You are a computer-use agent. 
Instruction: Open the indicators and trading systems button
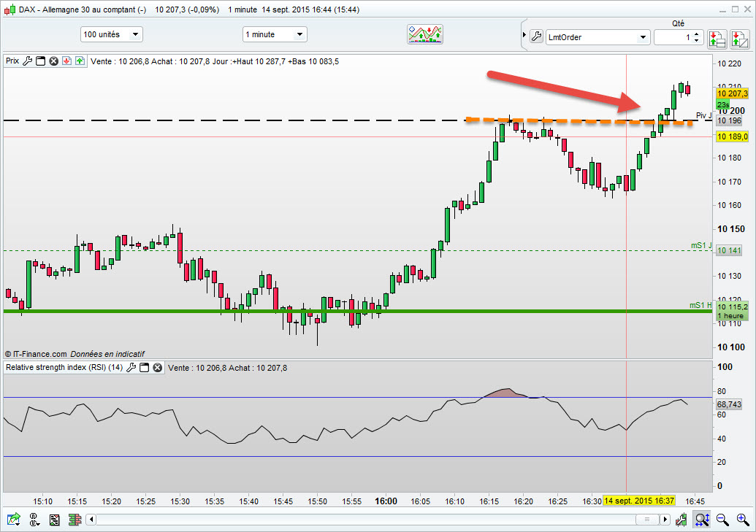coord(425,35)
